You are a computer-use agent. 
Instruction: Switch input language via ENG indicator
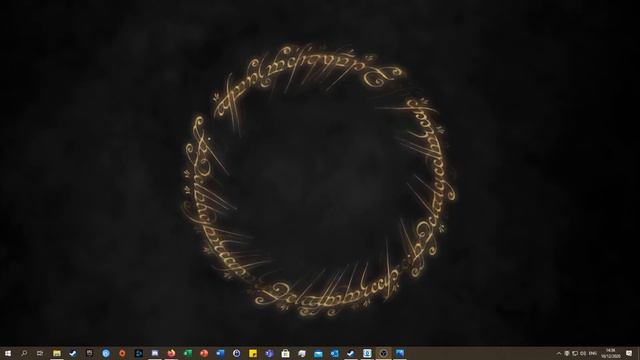[593, 353]
